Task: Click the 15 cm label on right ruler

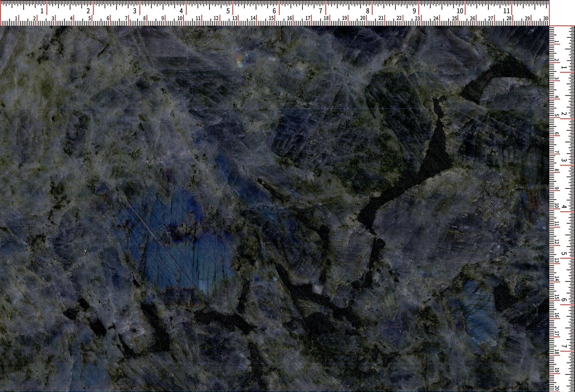Action: 557,298
